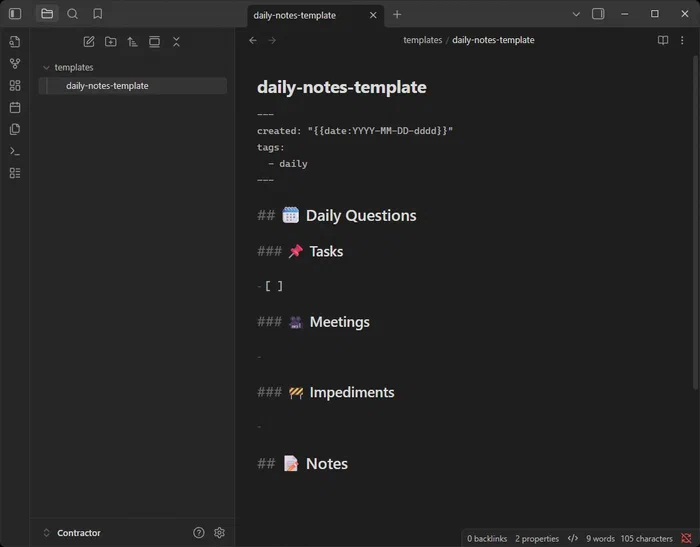Collapse the templates folder chevron
700x547 pixels.
(x=46, y=67)
